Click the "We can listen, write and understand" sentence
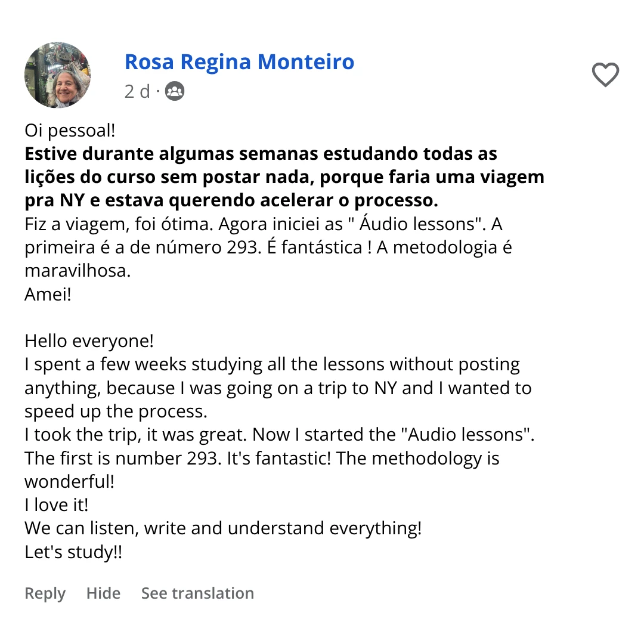This screenshot has width=644, height=644. click(223, 528)
